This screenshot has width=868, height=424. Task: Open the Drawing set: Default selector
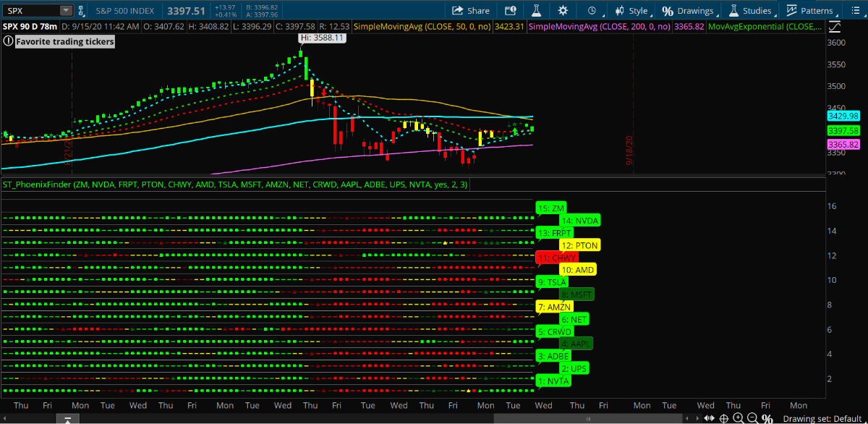click(823, 418)
